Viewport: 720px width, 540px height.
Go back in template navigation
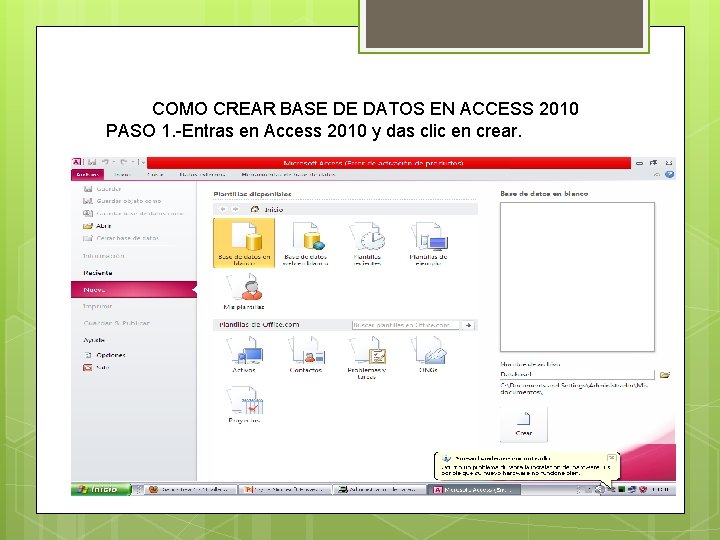click(x=223, y=209)
